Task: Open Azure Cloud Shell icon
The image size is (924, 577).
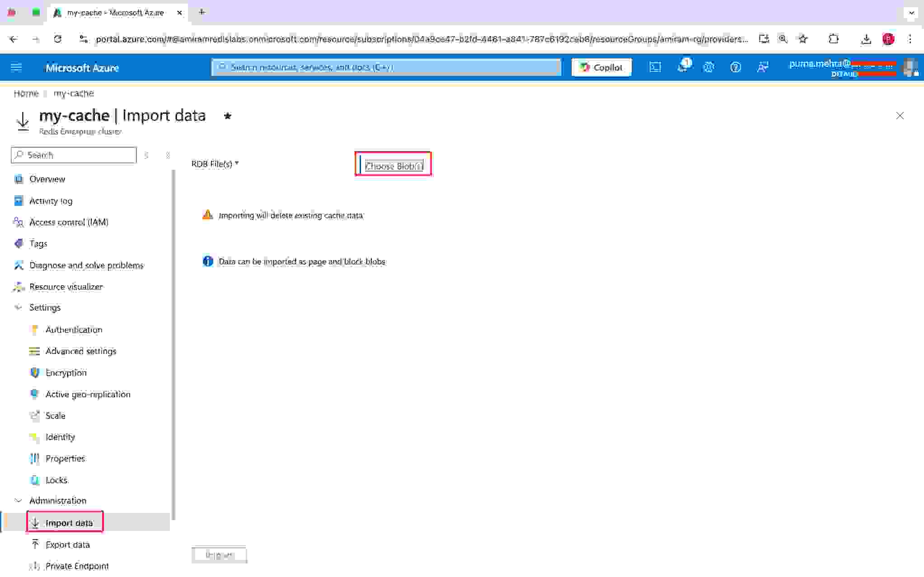Action: click(655, 67)
